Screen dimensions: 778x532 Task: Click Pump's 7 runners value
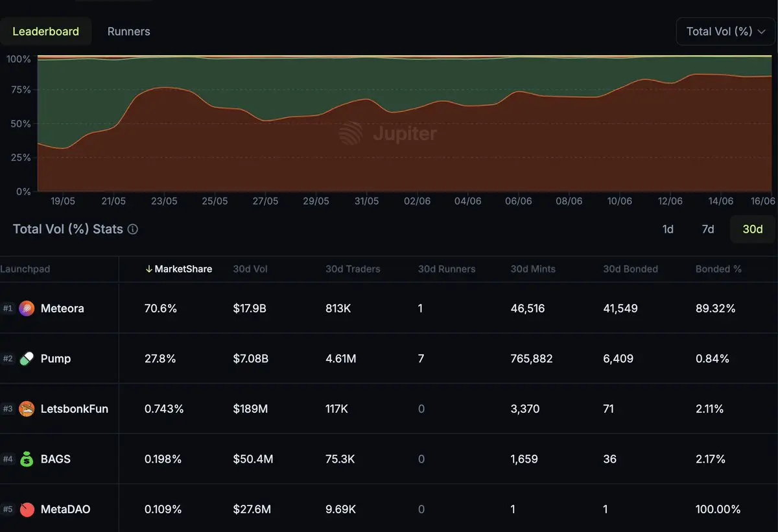[x=421, y=358]
